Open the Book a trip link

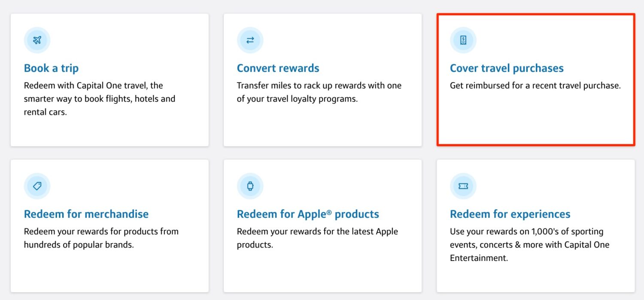coord(51,68)
